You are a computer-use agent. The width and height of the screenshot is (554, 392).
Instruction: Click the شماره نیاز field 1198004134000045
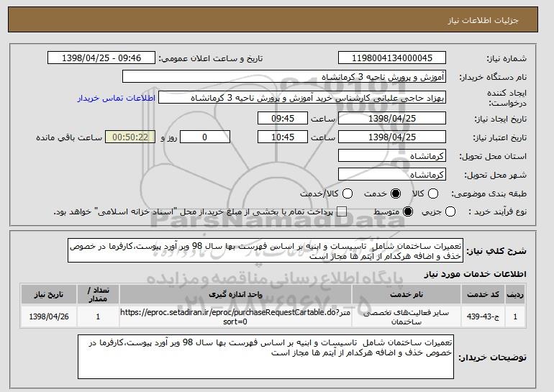click(x=392, y=58)
